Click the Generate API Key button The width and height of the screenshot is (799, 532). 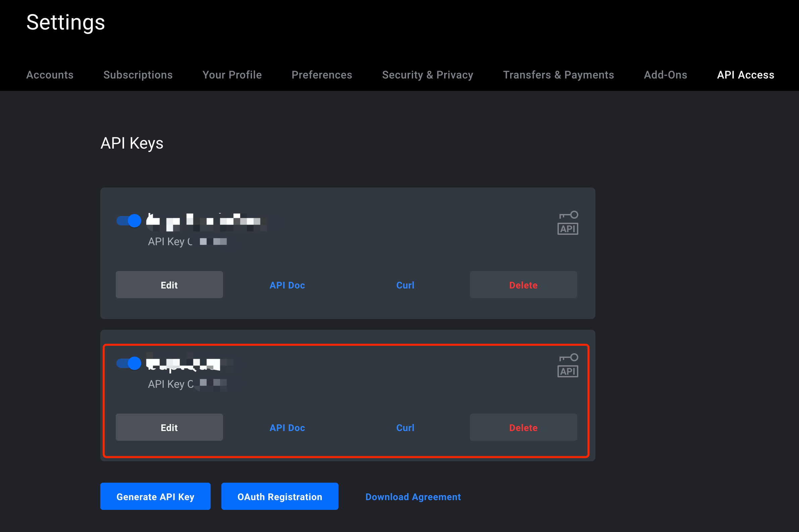155,497
